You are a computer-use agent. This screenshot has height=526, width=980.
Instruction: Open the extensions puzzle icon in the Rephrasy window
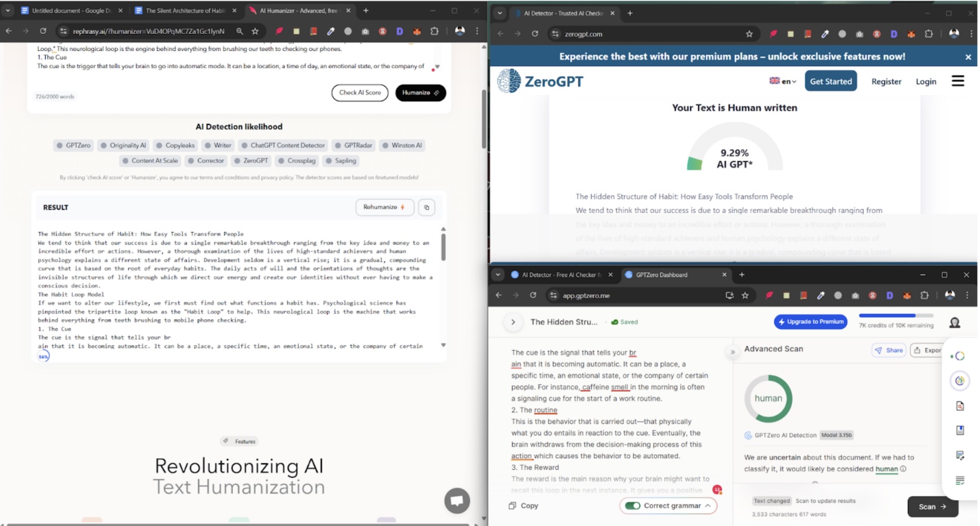[434, 31]
